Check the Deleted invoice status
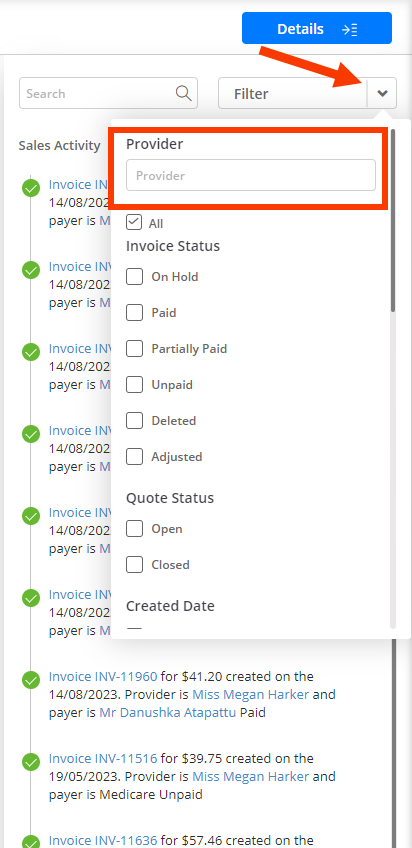The width and height of the screenshot is (412, 848). coord(134,421)
